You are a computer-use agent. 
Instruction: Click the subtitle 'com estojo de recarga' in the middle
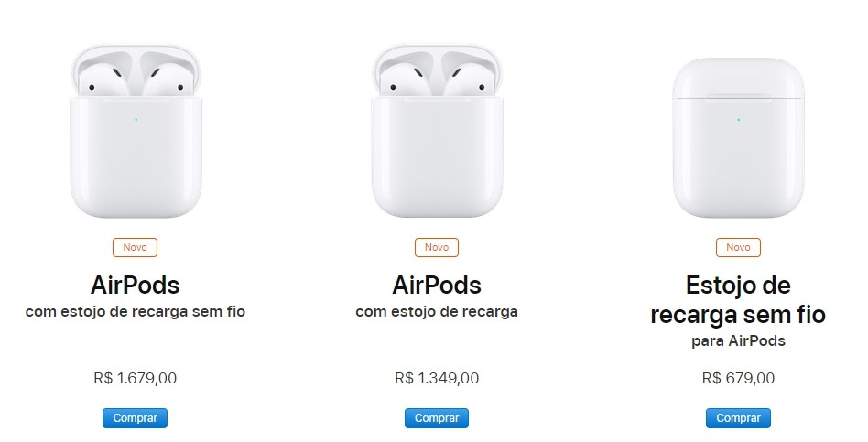pyautogui.click(x=437, y=312)
